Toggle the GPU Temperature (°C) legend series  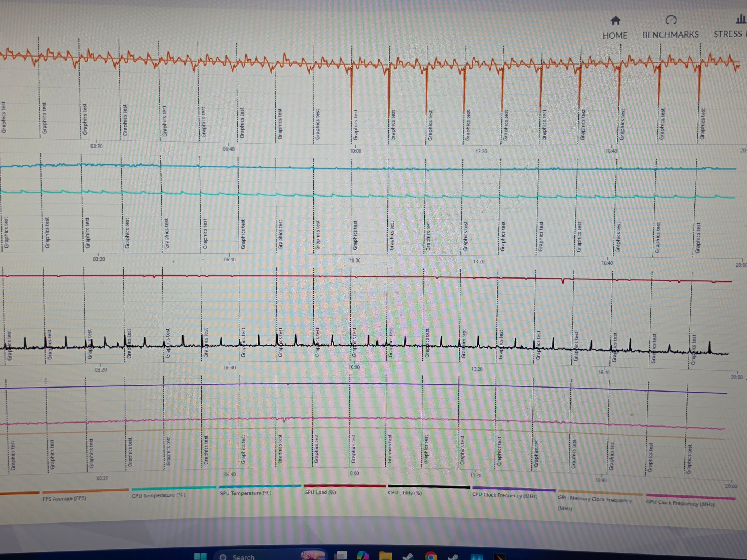click(x=245, y=493)
